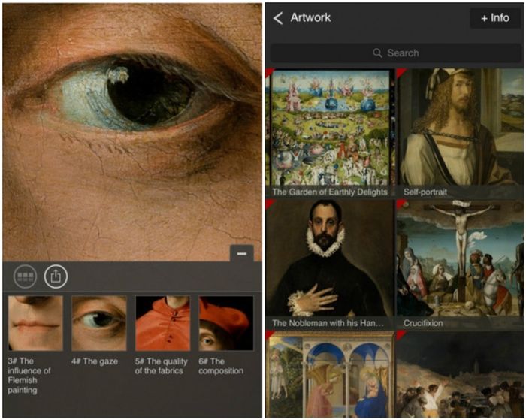Tap 'The Nobleman with his Han…' label
Viewport: 526px width, 420px height.
pos(328,323)
